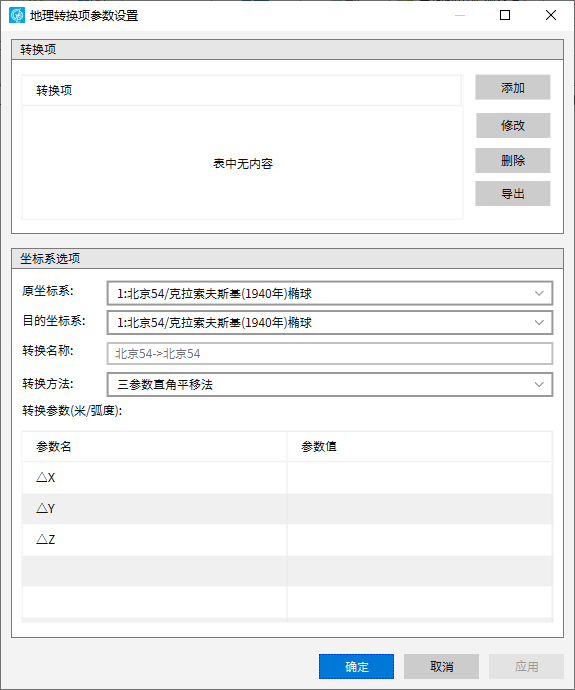The height and width of the screenshot is (690, 575).
Task: Maximize the dialog window
Action: pos(505,15)
